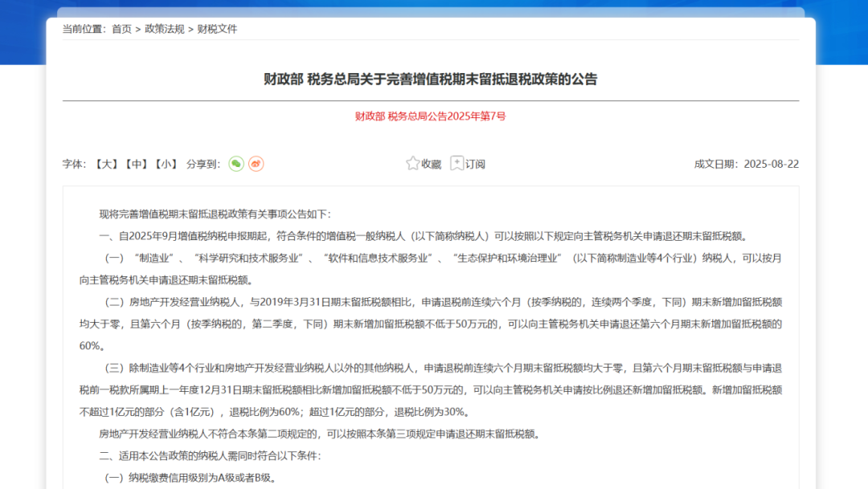Click the paragraph starting with 现将完善增值税
Image resolution: width=868 pixels, height=489 pixels.
(x=214, y=214)
